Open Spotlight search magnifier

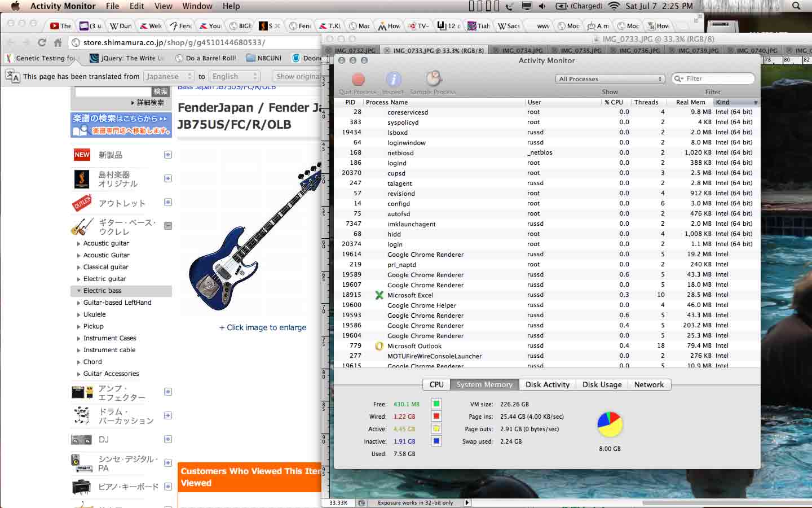tap(796, 6)
